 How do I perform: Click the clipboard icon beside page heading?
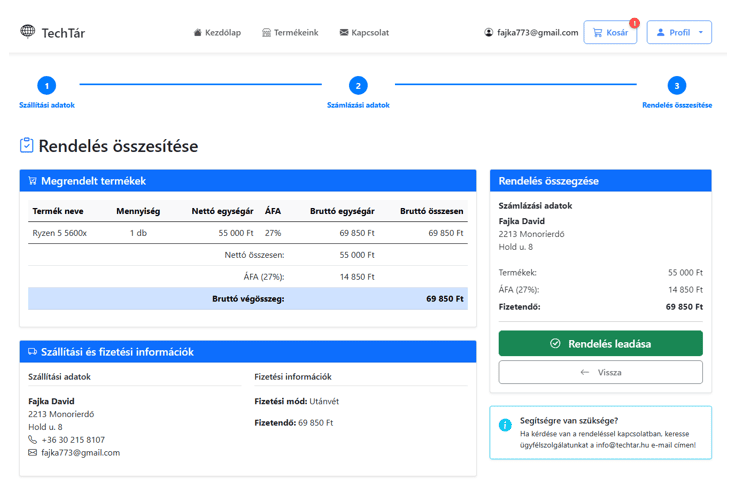click(x=27, y=146)
